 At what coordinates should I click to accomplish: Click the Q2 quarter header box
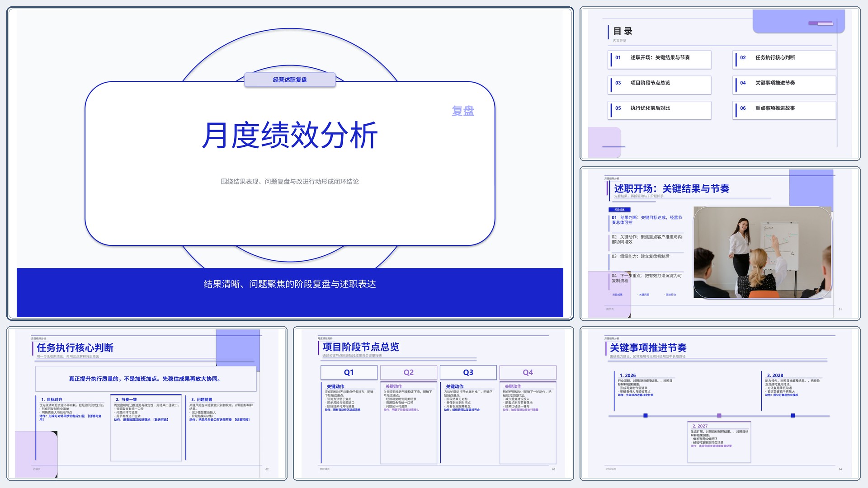point(409,372)
